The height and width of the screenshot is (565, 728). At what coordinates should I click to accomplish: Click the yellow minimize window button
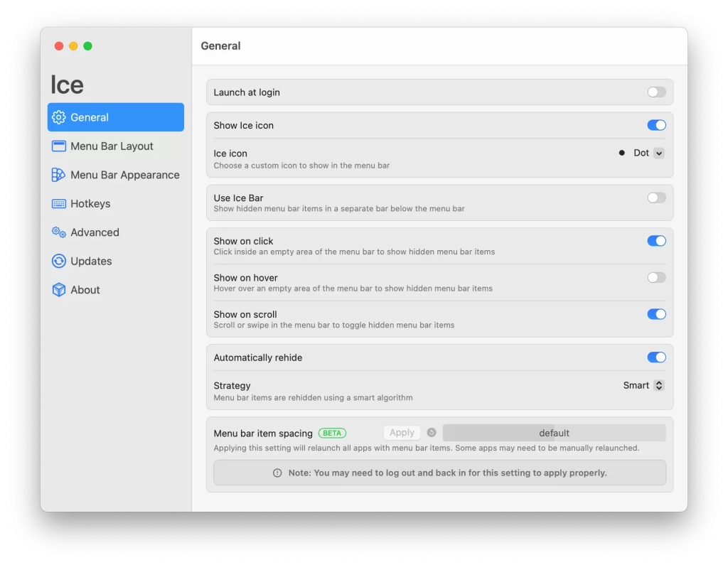(x=73, y=46)
